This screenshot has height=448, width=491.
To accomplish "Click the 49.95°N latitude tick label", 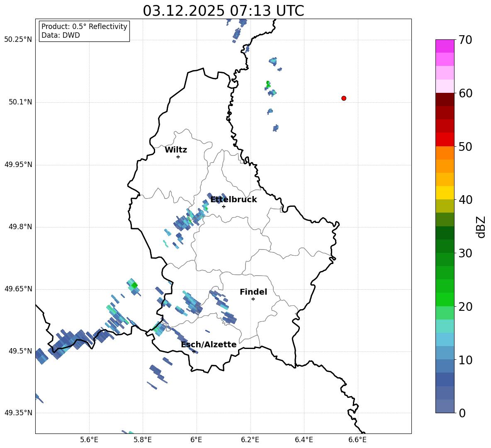I will tap(18, 165).
